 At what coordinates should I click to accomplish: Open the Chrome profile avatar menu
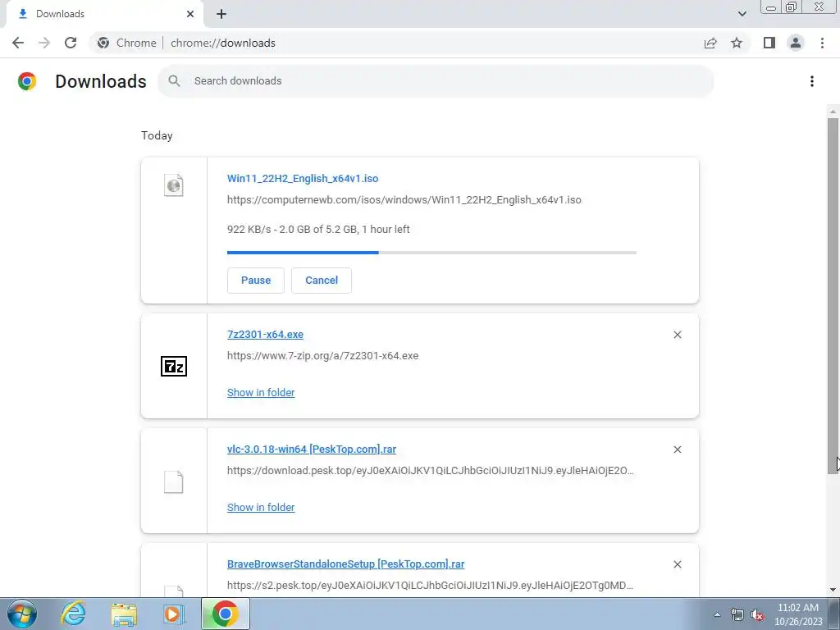pyautogui.click(x=796, y=43)
